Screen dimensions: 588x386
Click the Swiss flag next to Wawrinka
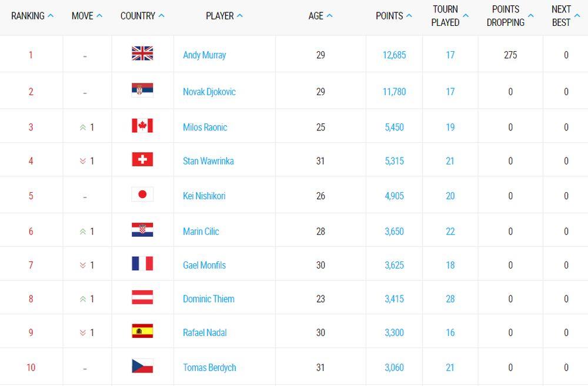coord(142,160)
